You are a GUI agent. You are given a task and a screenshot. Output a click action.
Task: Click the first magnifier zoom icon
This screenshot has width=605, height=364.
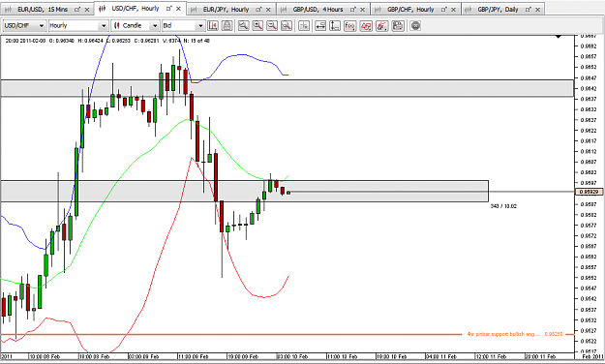click(244, 26)
